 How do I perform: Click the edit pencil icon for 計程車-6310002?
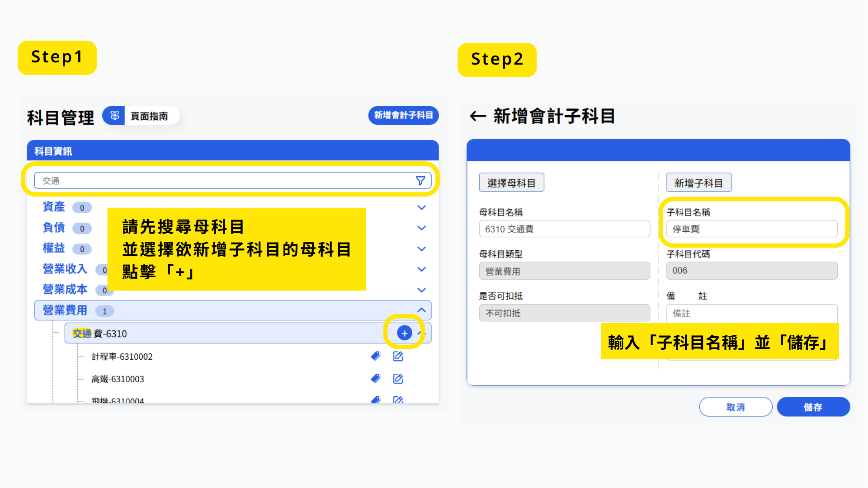(398, 356)
